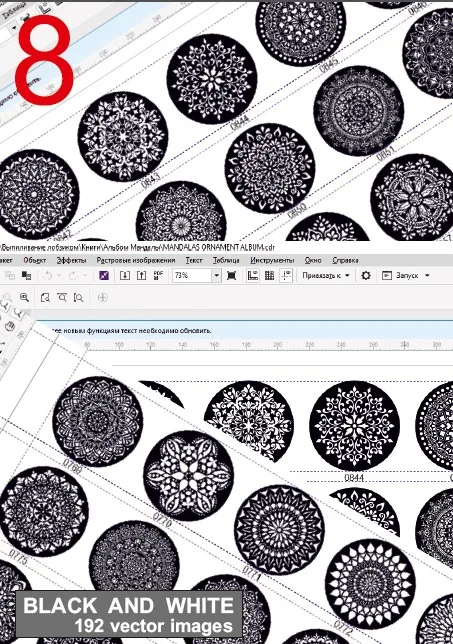Screen dimensions: 453x644
Task: Open the Объект menu
Action: [34, 260]
